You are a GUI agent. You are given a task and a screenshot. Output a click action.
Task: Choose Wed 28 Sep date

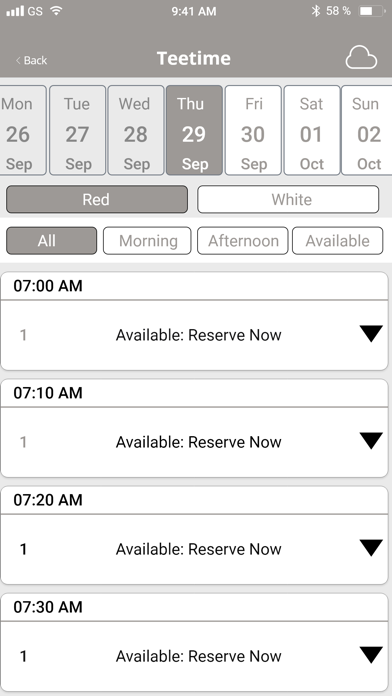[x=136, y=130]
